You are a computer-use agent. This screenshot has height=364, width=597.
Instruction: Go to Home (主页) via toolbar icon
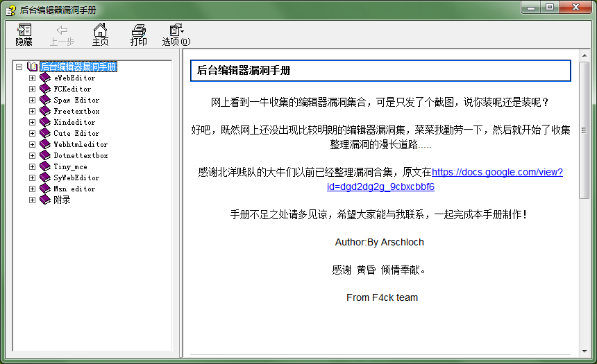[x=100, y=30]
